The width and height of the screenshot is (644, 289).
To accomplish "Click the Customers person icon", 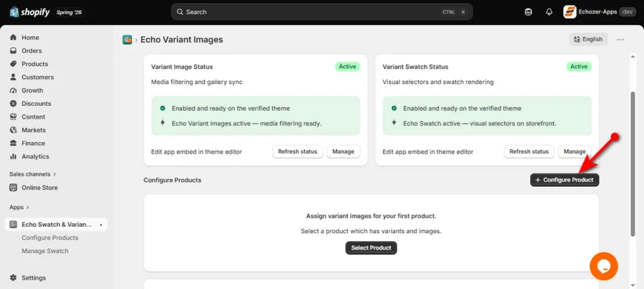I will click(14, 77).
